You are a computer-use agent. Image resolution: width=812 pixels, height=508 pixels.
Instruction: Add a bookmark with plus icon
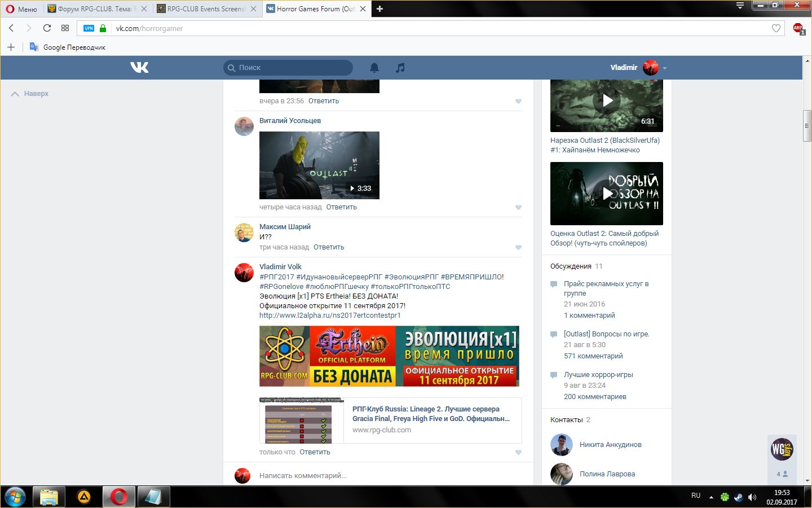click(x=11, y=47)
